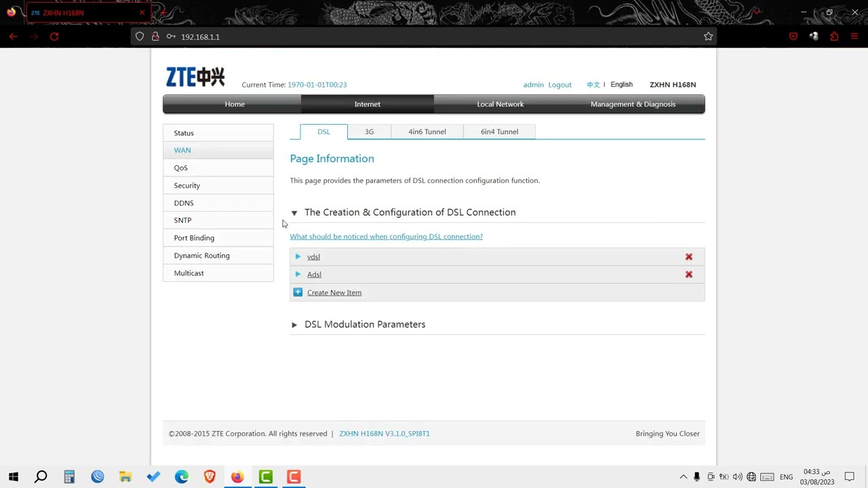Viewport: 868px width, 488px height.
Task: Click the insecure connection lock icon
Action: click(155, 37)
